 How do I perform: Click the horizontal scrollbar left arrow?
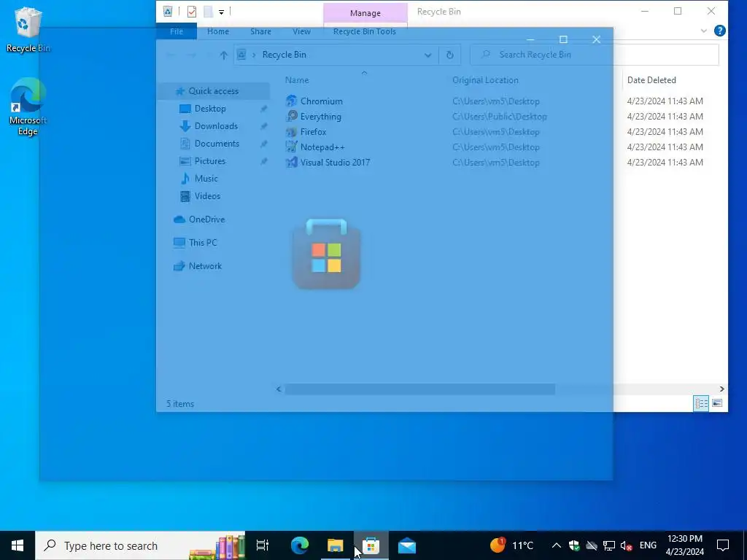[x=279, y=389]
